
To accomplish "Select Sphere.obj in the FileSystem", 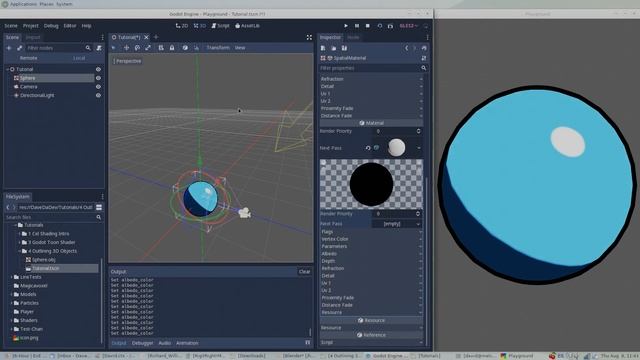I will click(43, 260).
